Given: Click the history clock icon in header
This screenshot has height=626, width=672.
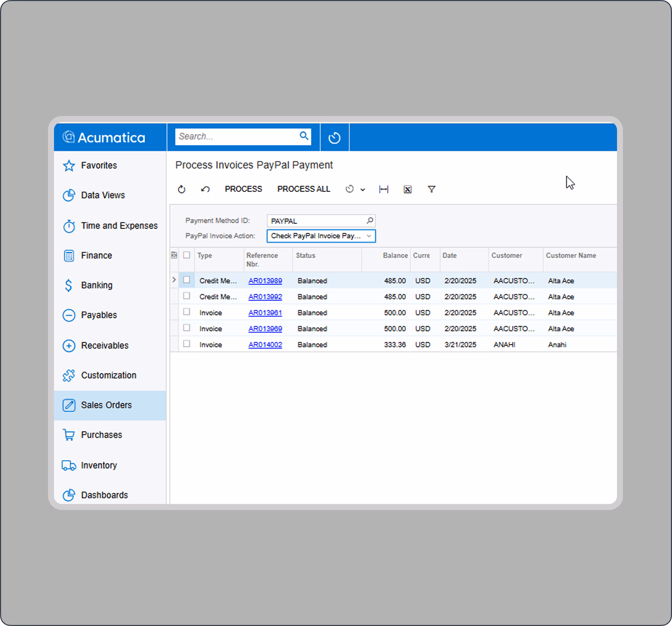Looking at the screenshot, I should [334, 137].
